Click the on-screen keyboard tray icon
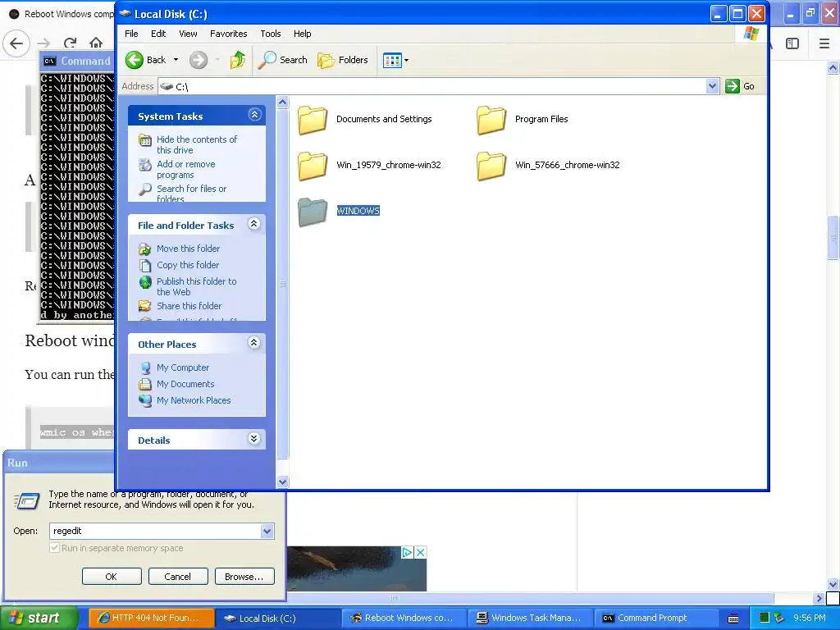 [733, 619]
